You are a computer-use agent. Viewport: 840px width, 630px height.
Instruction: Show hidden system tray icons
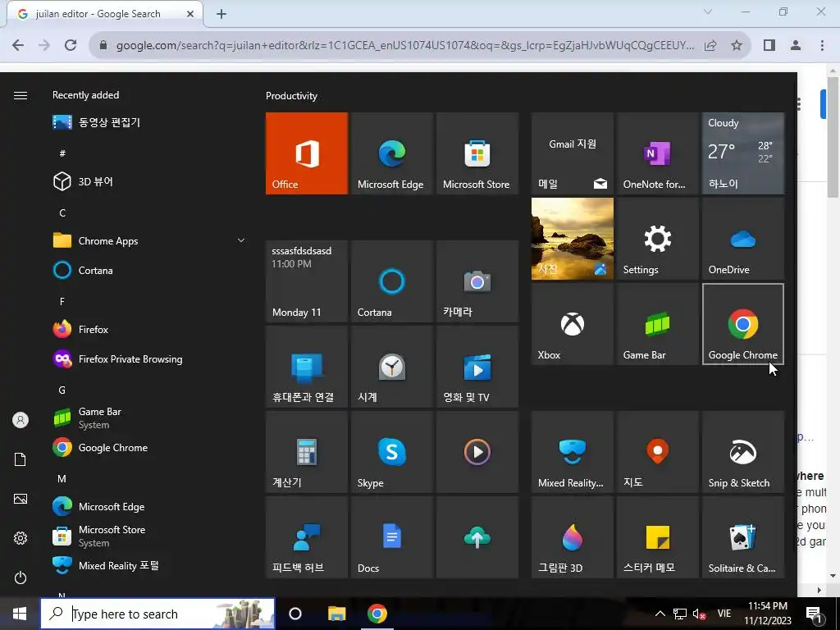tap(660, 614)
